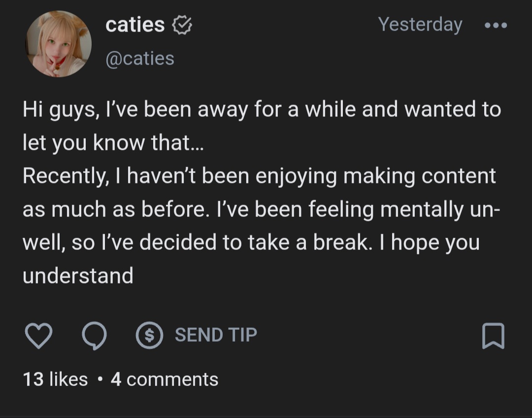
Task: Click the sentence starting with "Recently"
Action: (259, 176)
